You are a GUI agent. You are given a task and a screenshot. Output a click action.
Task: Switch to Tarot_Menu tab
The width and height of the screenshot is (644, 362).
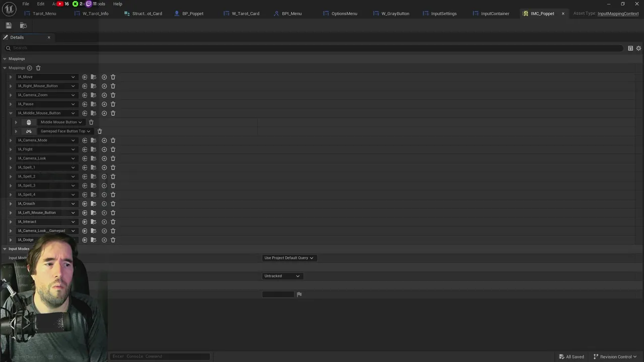click(44, 14)
